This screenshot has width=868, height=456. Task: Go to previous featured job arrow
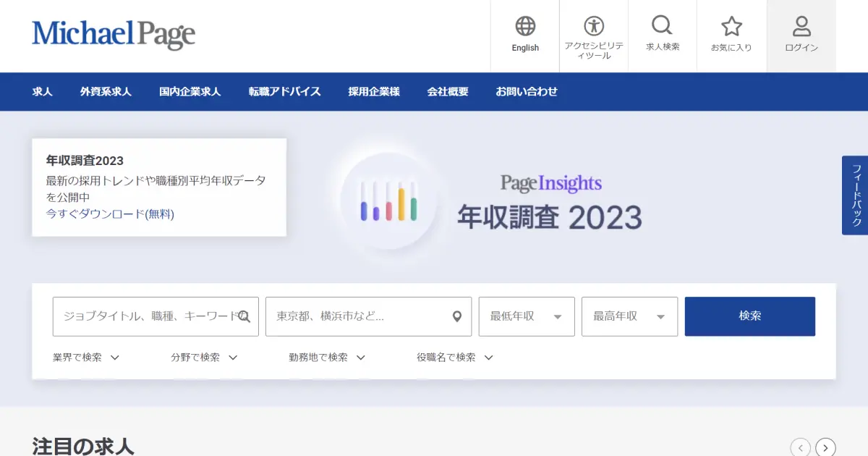click(800, 447)
